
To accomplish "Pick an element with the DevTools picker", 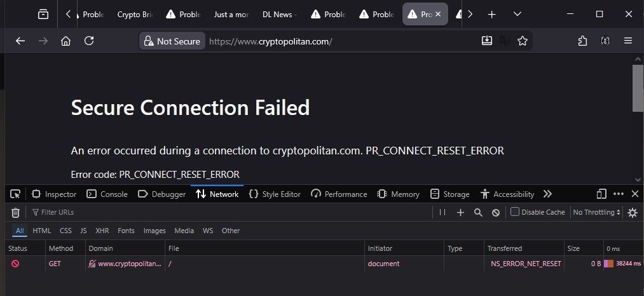I will coord(15,194).
